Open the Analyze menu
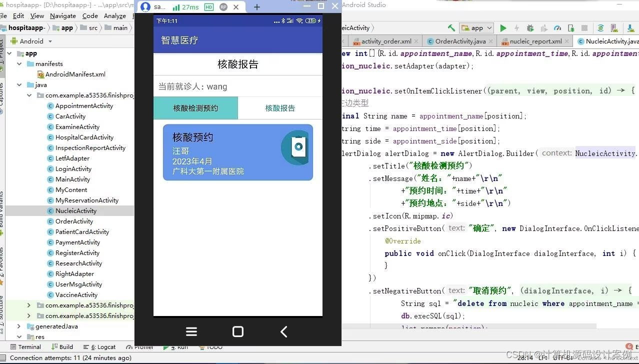Image resolution: width=639 pixels, height=364 pixels. [114, 15]
